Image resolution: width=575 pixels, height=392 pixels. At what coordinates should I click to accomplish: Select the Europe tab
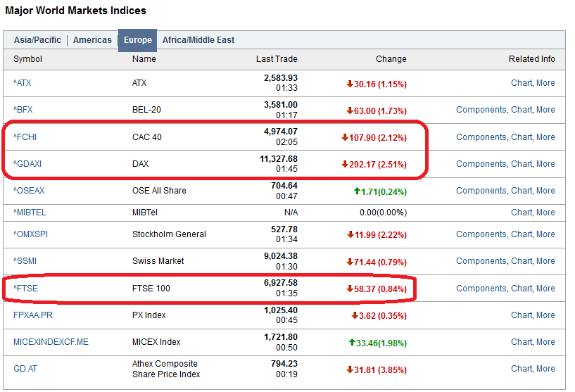137,40
